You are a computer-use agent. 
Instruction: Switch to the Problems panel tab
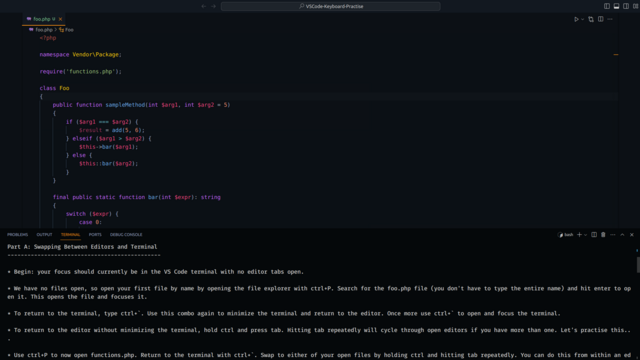pos(18,235)
